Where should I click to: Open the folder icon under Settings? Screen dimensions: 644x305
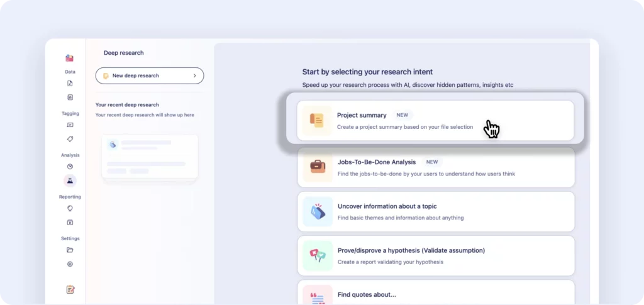click(70, 250)
